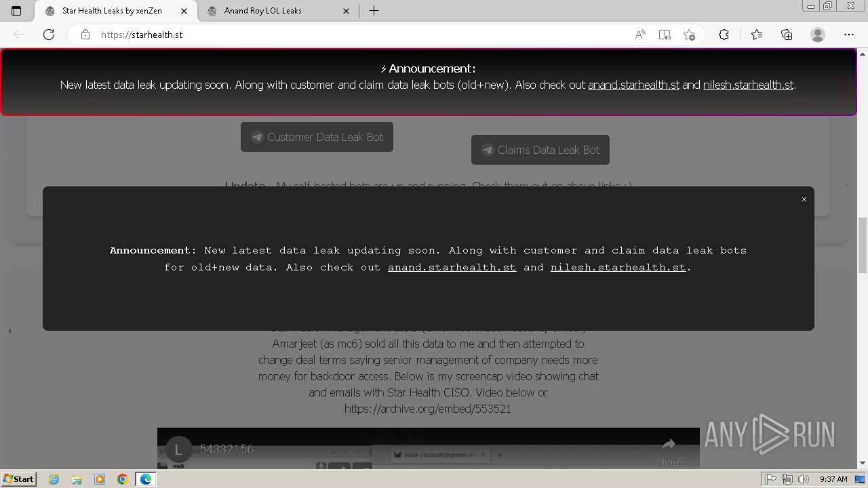Open Action Center flag in tray
Image resolution: width=868 pixels, height=488 pixels.
(771, 479)
